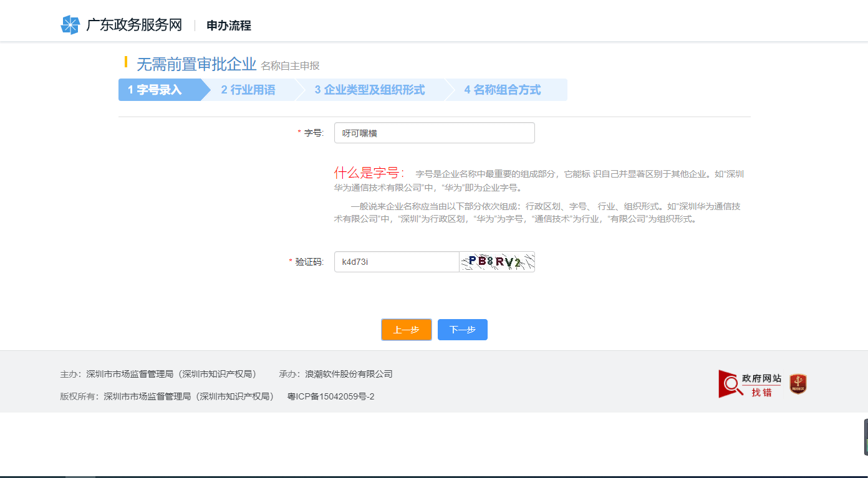Switch to step 3 企业类型及组织形式
The image size is (868, 478).
[370, 90]
